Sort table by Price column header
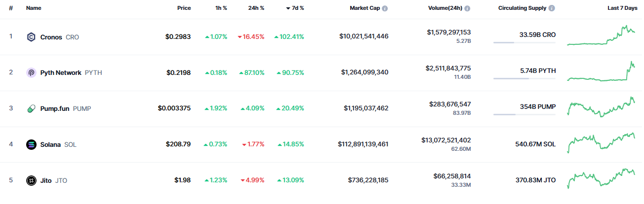The image size is (644, 204). [184, 8]
